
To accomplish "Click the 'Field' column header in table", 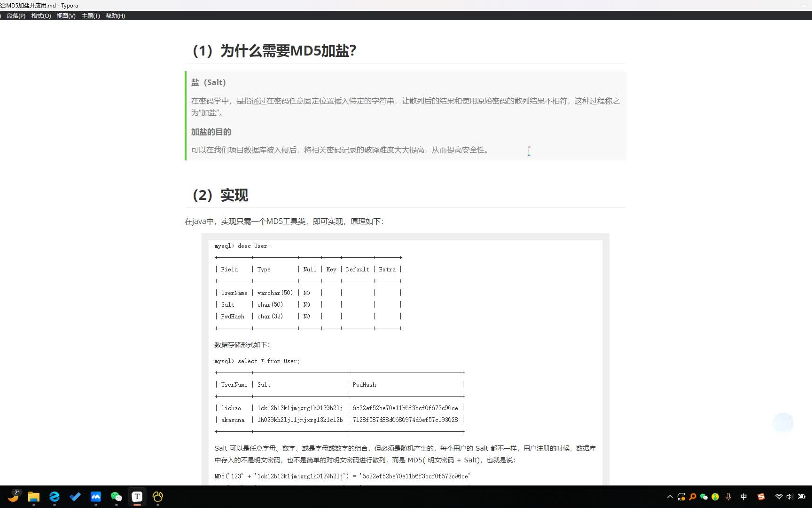I will pyautogui.click(x=229, y=270).
